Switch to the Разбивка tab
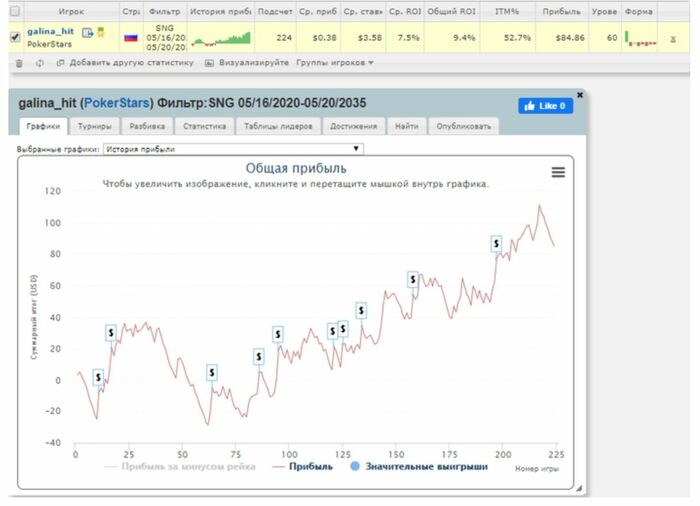The width and height of the screenshot is (700, 506). (x=147, y=126)
